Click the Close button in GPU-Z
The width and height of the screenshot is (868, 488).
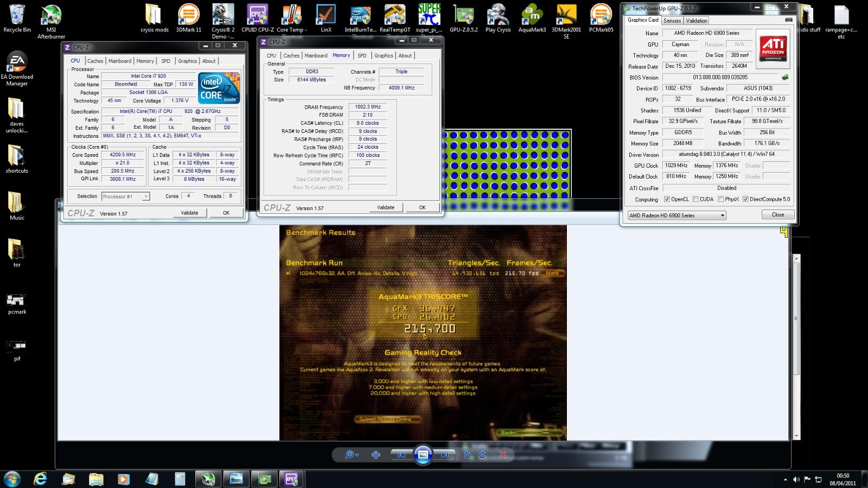(x=778, y=214)
